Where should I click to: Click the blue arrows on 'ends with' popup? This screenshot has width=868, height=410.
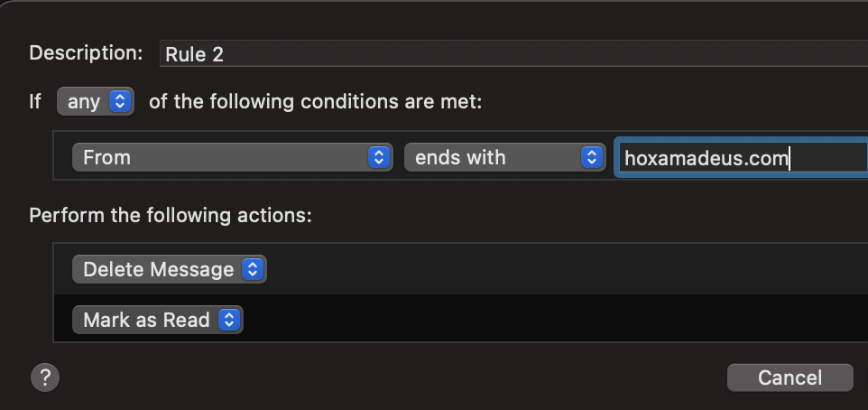[592, 157]
